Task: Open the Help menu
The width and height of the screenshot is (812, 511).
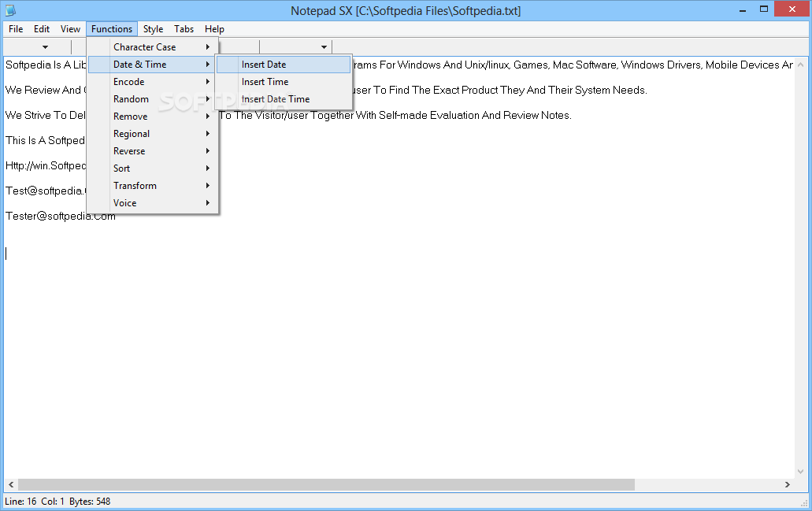Action: (x=214, y=29)
